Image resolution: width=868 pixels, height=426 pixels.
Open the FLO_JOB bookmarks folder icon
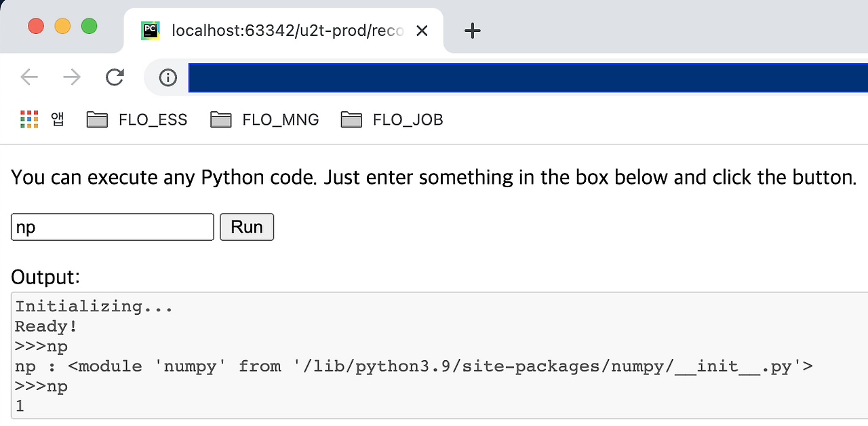tap(352, 119)
